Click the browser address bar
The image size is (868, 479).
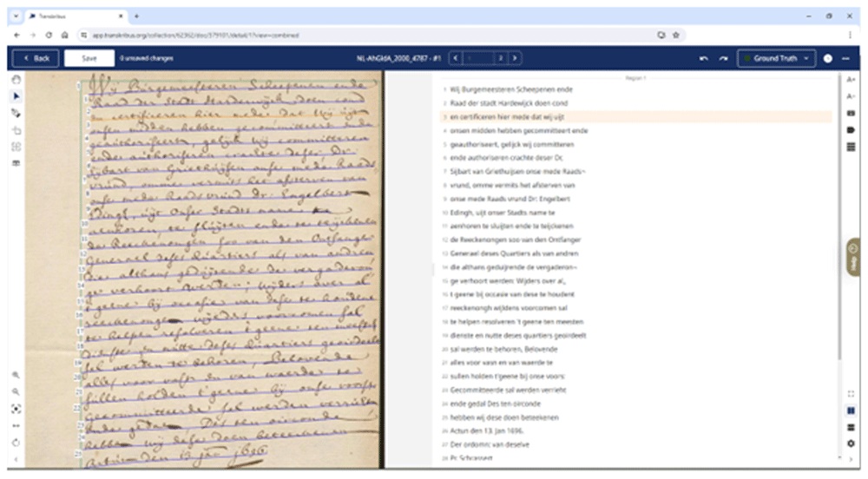365,35
